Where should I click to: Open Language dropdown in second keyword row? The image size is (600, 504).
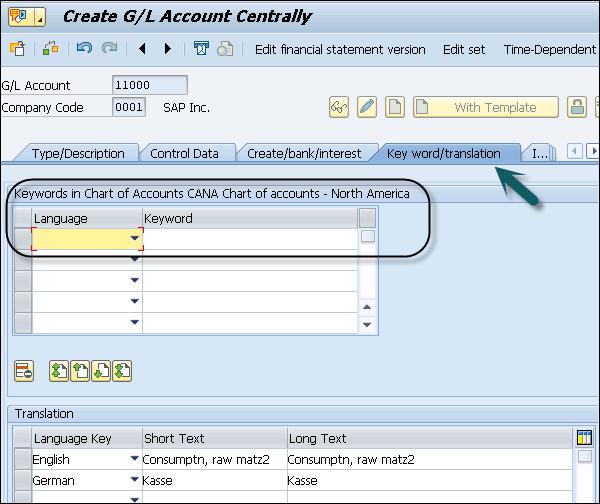[134, 260]
